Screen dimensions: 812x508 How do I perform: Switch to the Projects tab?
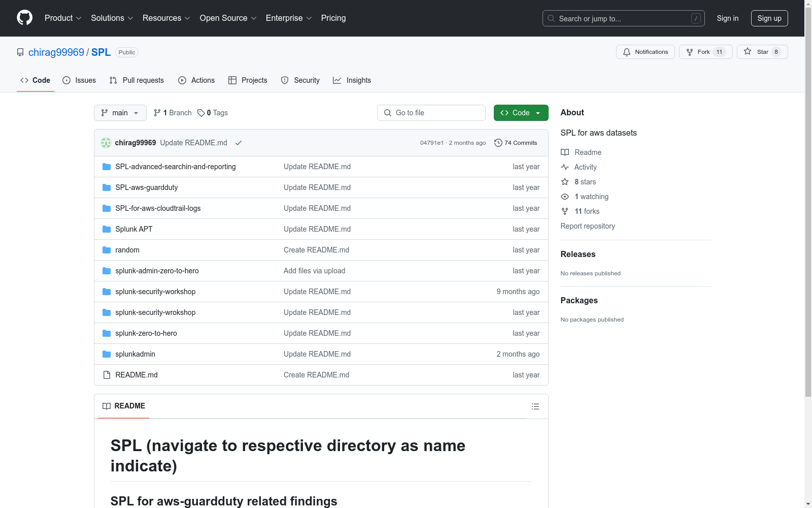click(x=248, y=80)
